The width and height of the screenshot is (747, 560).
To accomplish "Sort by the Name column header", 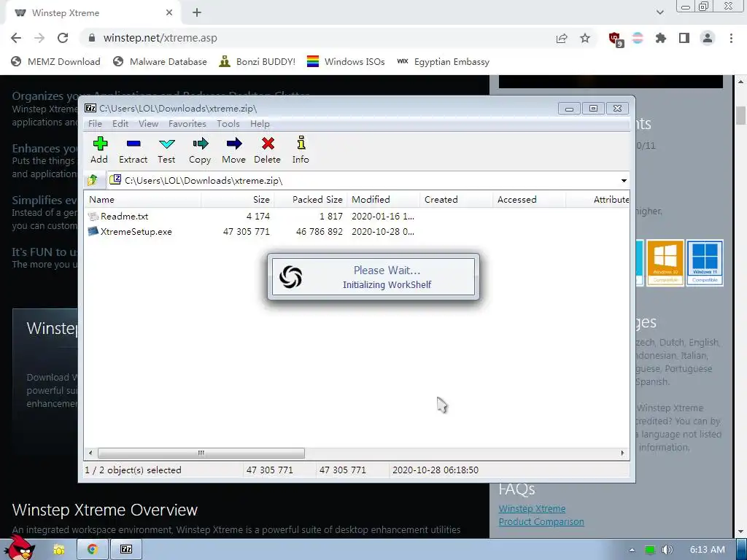I will 142,200.
